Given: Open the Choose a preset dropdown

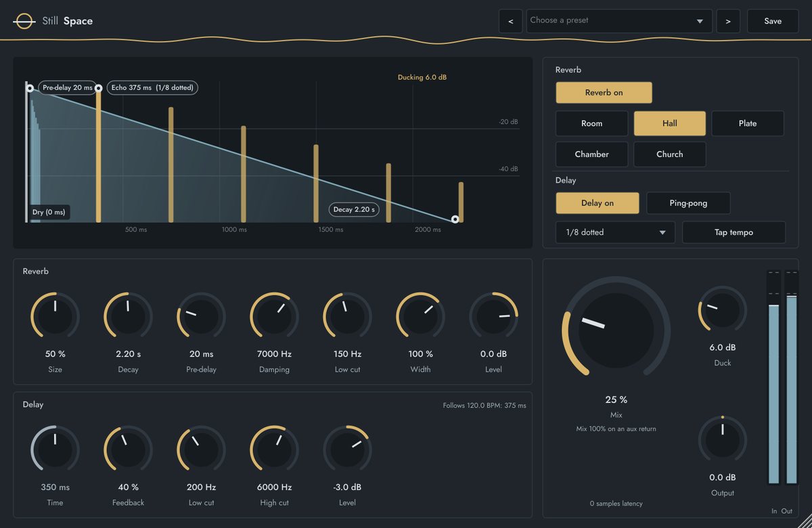Looking at the screenshot, I should [619, 21].
